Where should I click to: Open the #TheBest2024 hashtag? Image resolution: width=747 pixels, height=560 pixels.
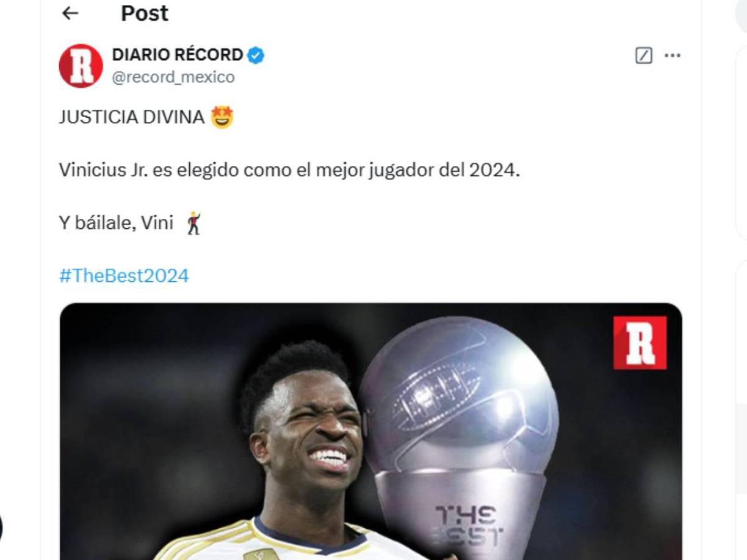click(x=124, y=276)
